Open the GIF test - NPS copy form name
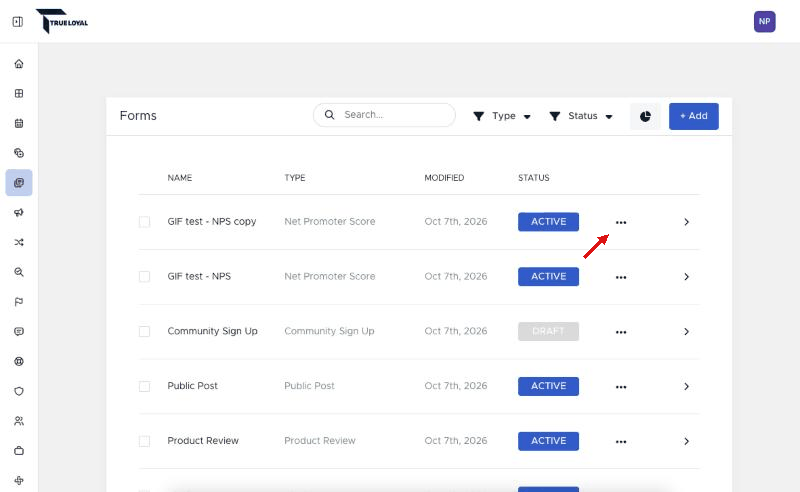The image size is (800, 492). tap(212, 222)
